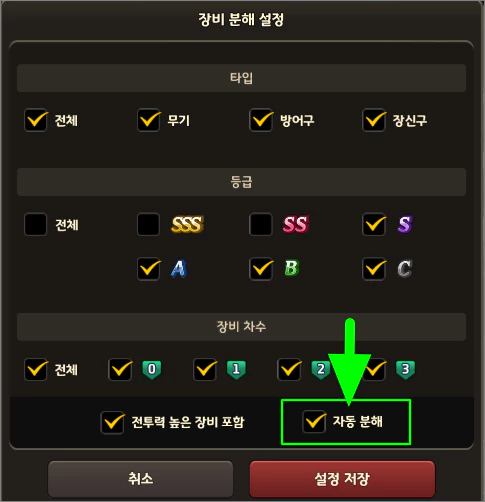Click the gold SSS grade icon

tap(187, 224)
